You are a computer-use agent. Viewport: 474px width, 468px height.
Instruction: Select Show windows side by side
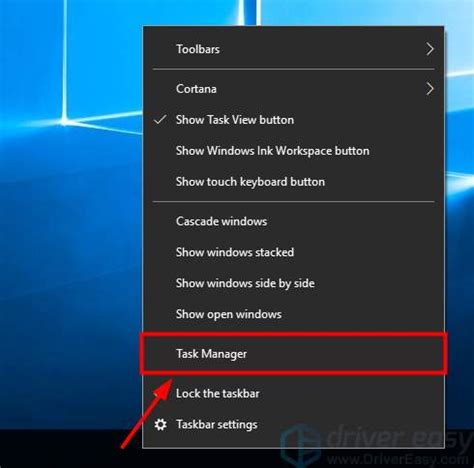[x=293, y=283]
